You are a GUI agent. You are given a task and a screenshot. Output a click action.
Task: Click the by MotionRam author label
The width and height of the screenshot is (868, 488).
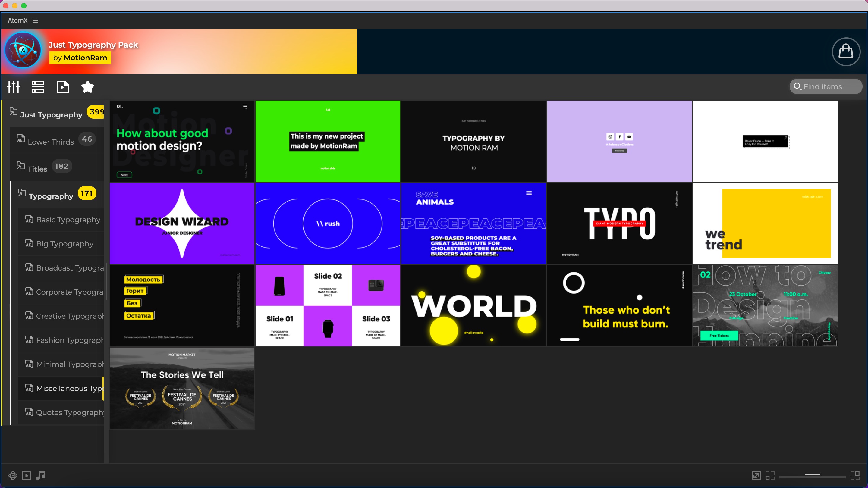click(x=80, y=58)
